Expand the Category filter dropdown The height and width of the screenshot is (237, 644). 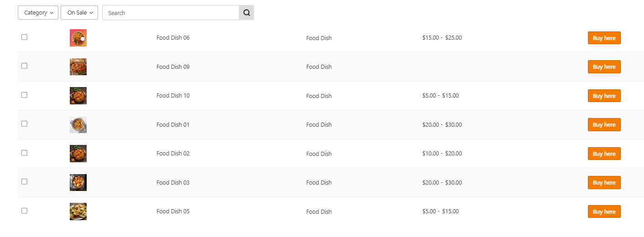click(x=38, y=13)
